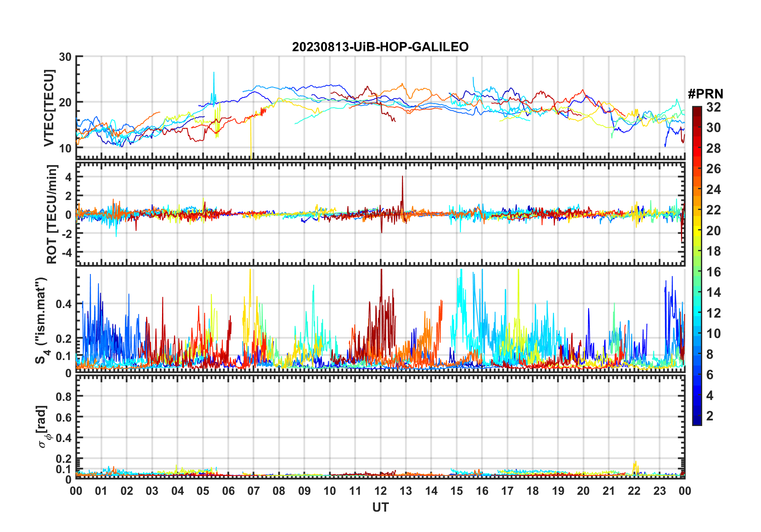The height and width of the screenshot is (532, 761).
Task: Click PRN colorbar label 16
Action: [x=713, y=272]
